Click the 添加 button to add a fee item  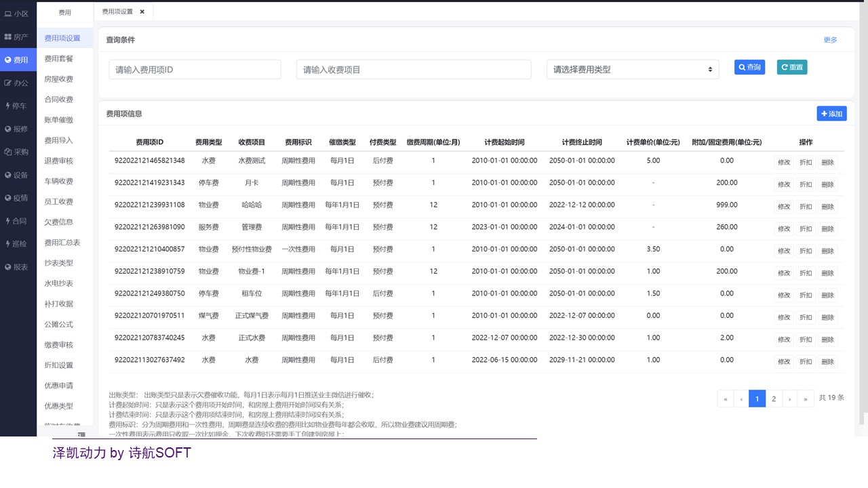(831, 114)
